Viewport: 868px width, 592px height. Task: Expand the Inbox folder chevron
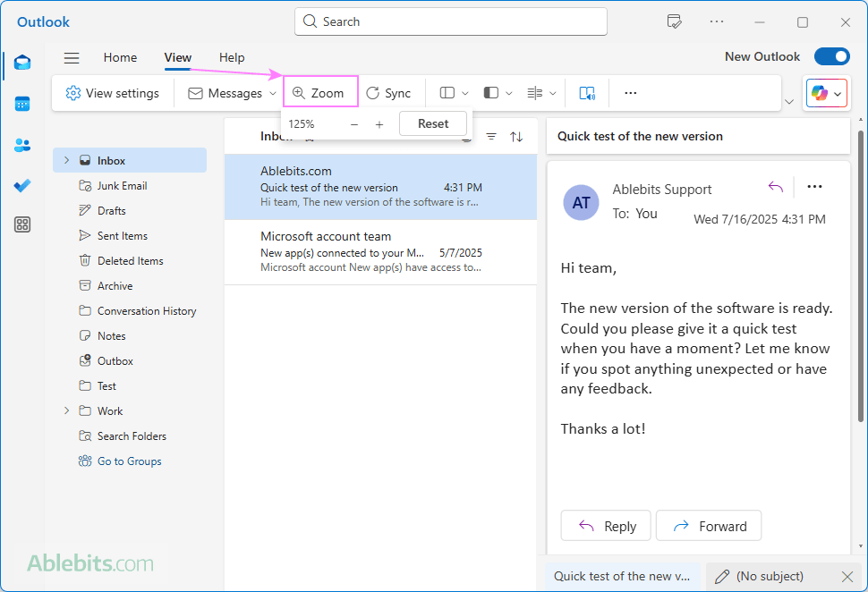(66, 160)
